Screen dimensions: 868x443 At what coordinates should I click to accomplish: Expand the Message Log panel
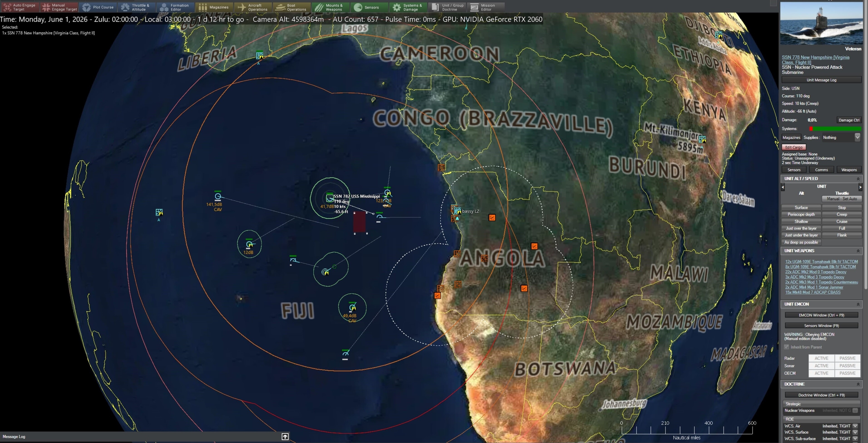(x=285, y=436)
